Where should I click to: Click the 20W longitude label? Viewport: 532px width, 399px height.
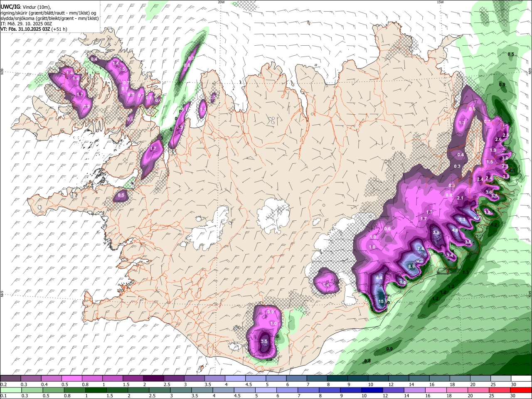click(x=221, y=2)
